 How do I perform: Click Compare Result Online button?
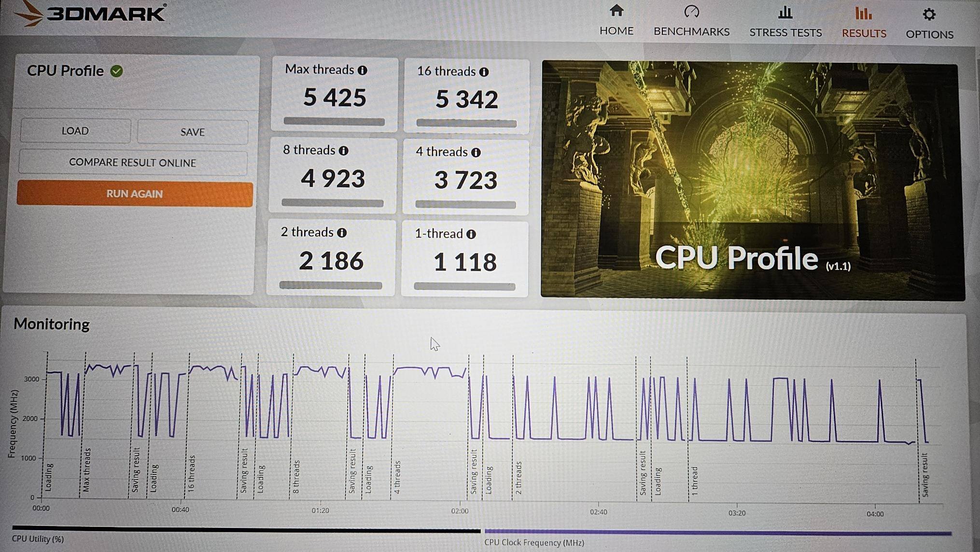pos(133,162)
